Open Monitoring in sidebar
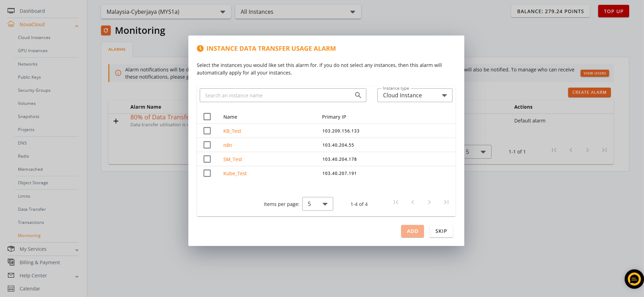Image resolution: width=644 pixels, height=297 pixels. coord(29,236)
